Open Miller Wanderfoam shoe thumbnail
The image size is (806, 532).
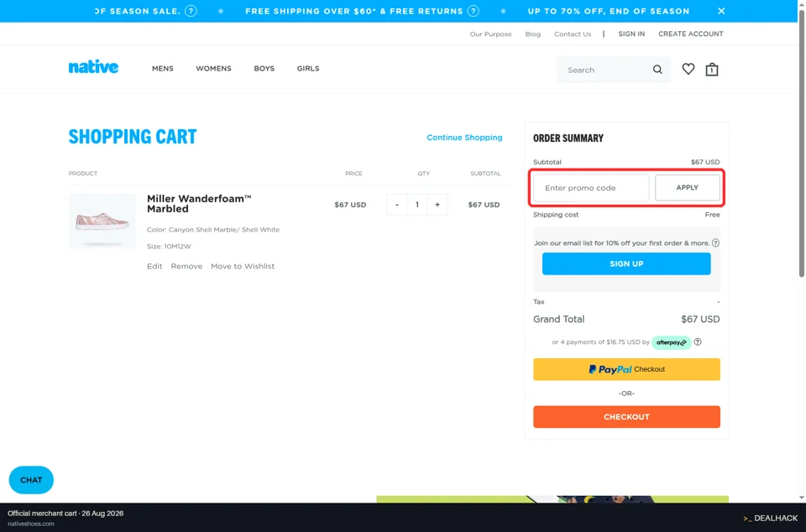point(102,222)
